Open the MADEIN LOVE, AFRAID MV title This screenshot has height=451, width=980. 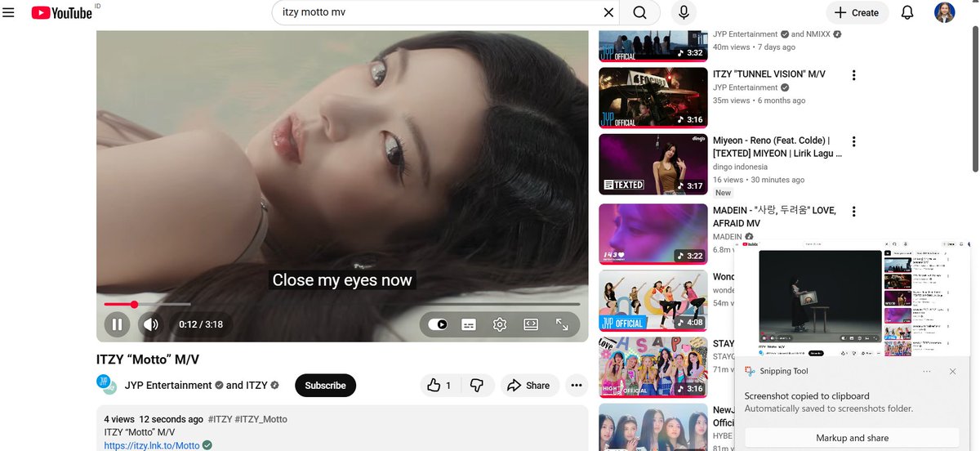coord(774,217)
